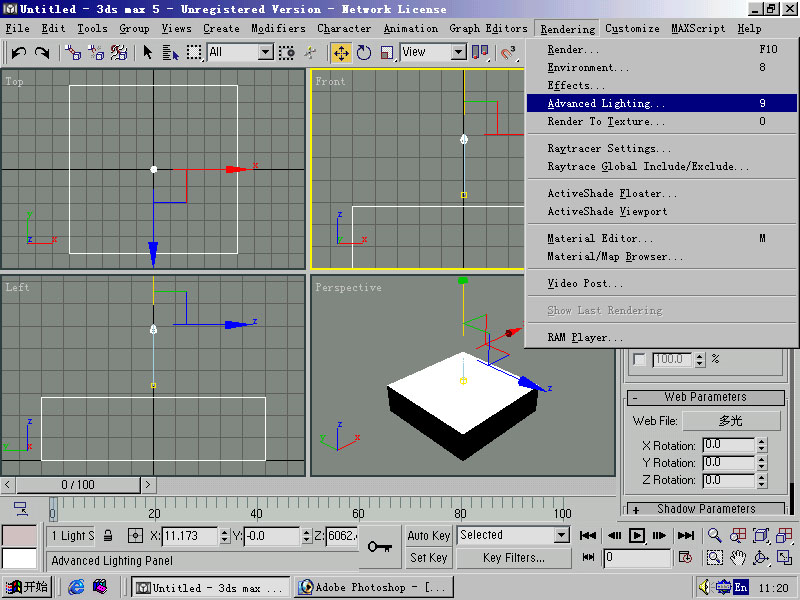Choose Render... in the Rendering menu
The width and height of the screenshot is (800, 600).
coord(662,49)
